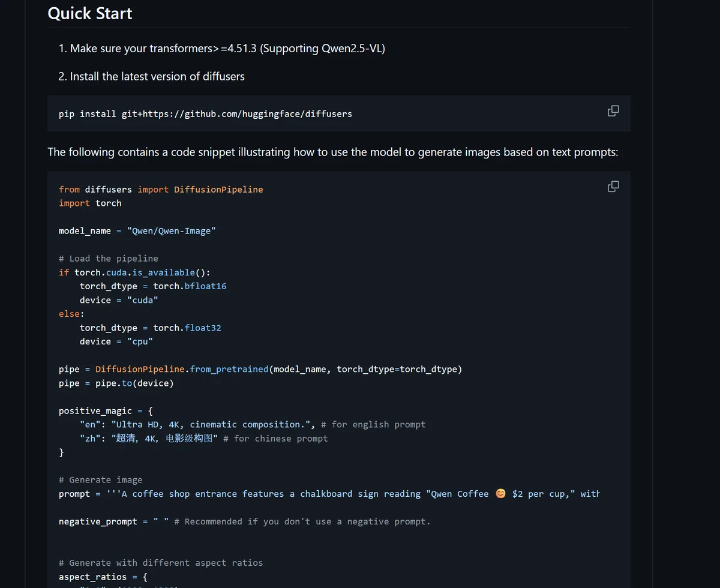Click the torch_dtype = torch.bfloat16 line
The image size is (720, 588).
153,286
